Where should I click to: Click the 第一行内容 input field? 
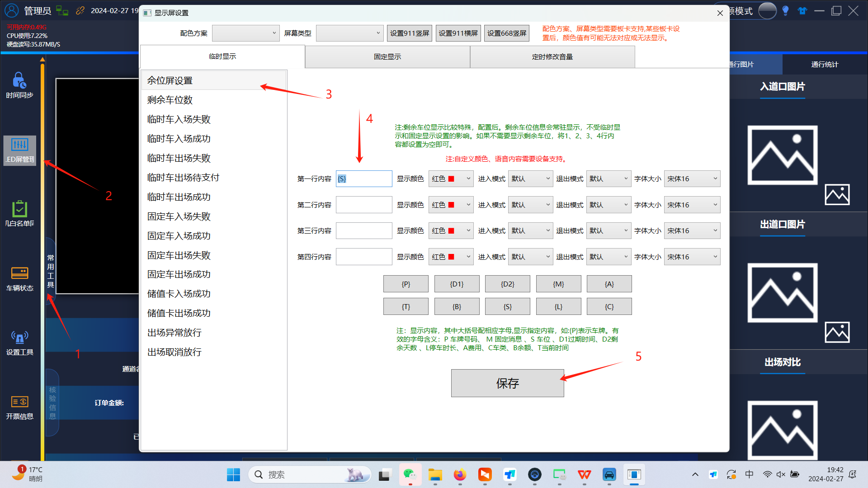coord(364,179)
